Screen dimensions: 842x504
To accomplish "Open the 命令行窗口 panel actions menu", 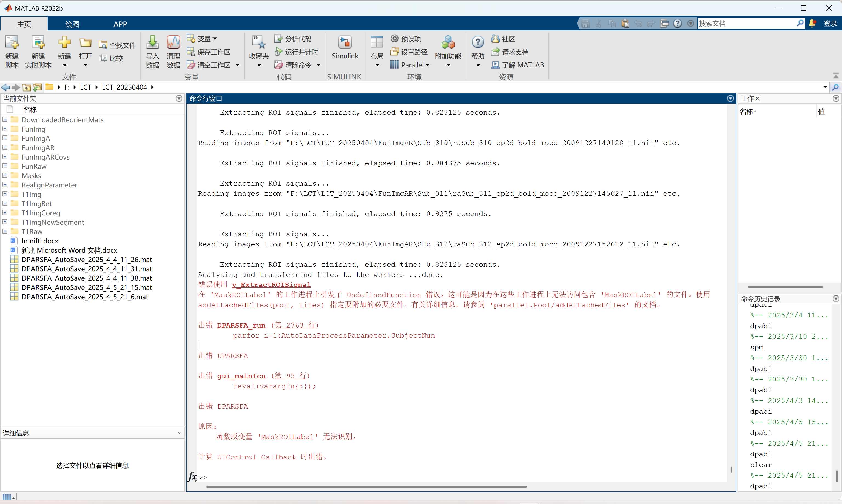I will (x=730, y=98).
